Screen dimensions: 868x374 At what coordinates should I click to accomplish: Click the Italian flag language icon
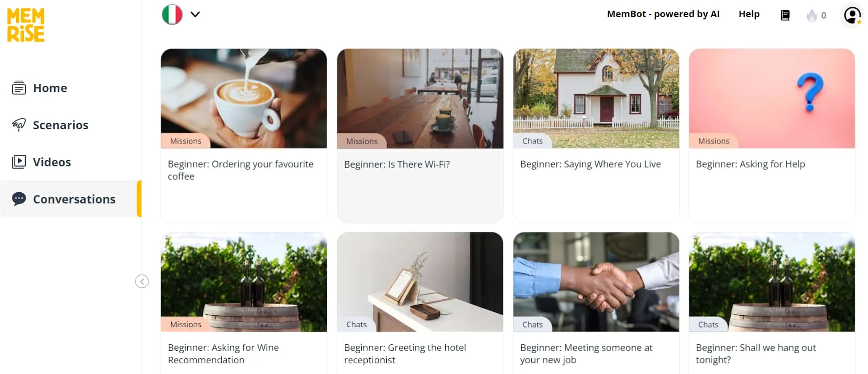click(x=172, y=14)
